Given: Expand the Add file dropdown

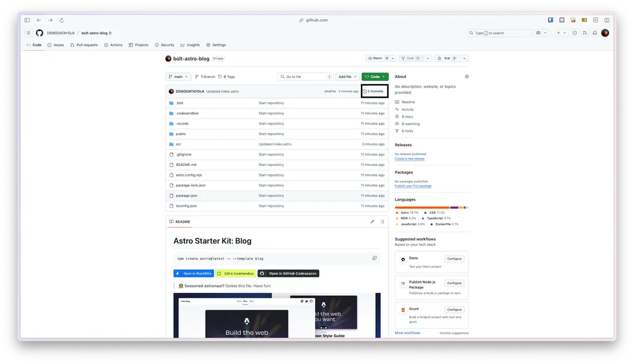Looking at the screenshot, I should 347,76.
